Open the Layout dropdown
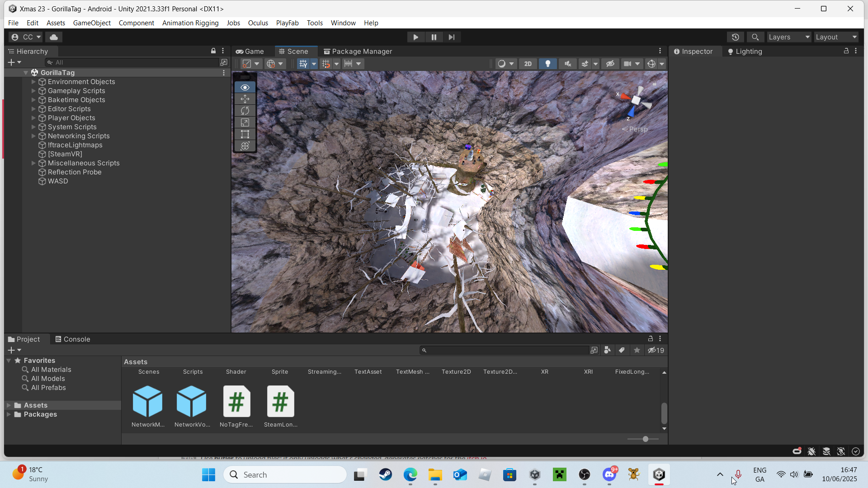This screenshot has height=488, width=868. tap(836, 37)
